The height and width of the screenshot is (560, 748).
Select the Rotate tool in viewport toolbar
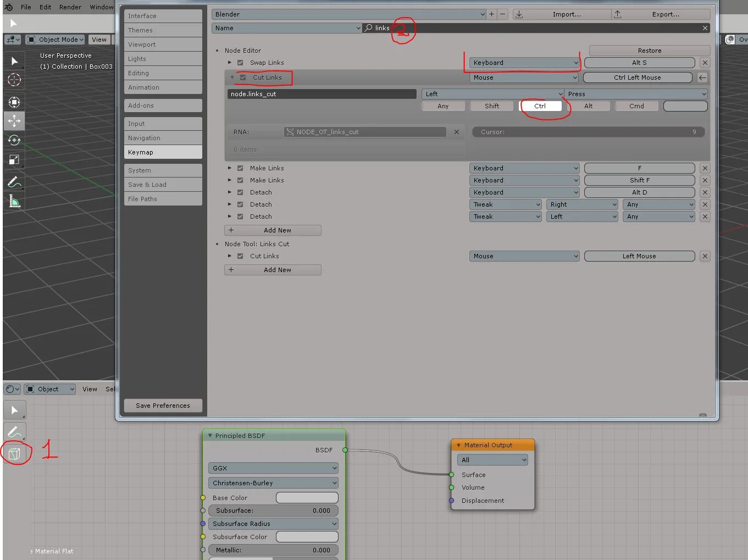click(14, 140)
